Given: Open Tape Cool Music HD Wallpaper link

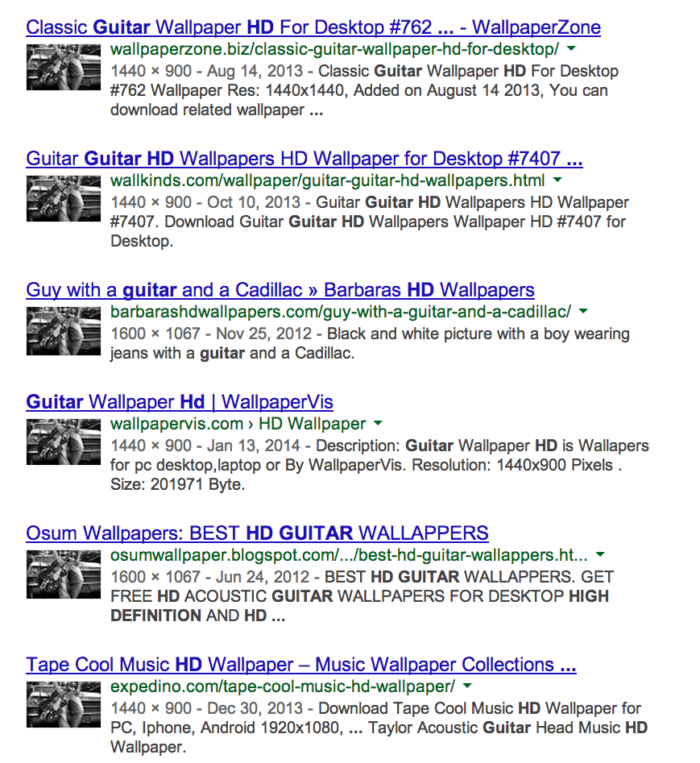Looking at the screenshot, I should click(x=301, y=665).
